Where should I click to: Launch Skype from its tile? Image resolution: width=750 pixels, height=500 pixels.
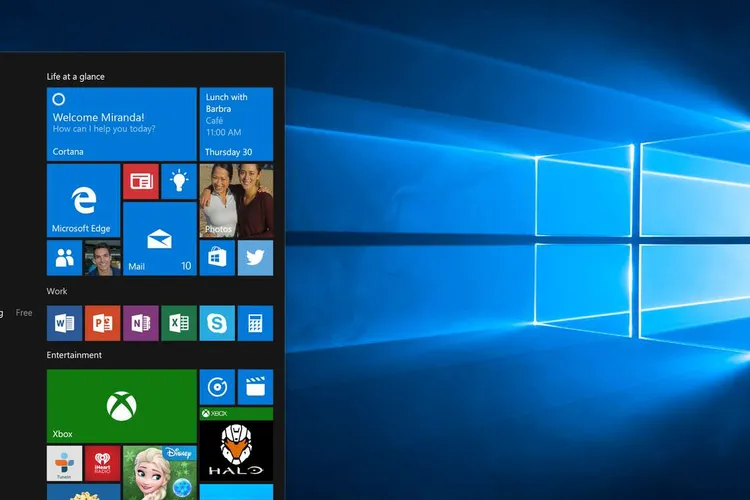(x=217, y=323)
